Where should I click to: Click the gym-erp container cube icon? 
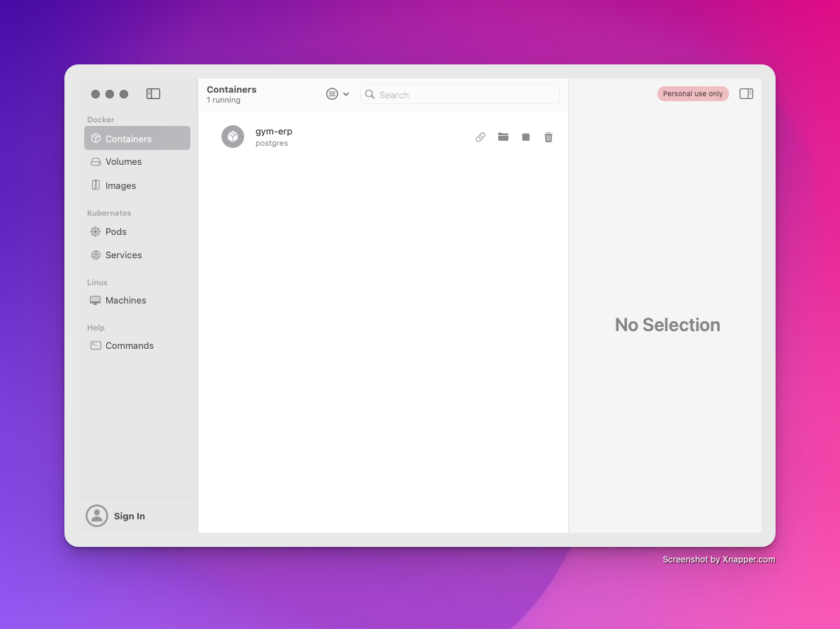click(x=233, y=137)
